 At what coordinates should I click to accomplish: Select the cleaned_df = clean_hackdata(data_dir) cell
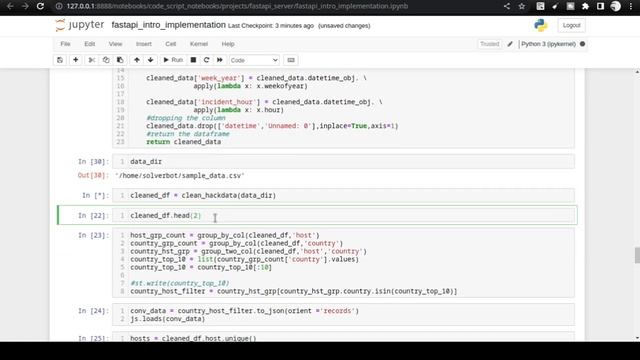pyautogui.click(x=343, y=196)
